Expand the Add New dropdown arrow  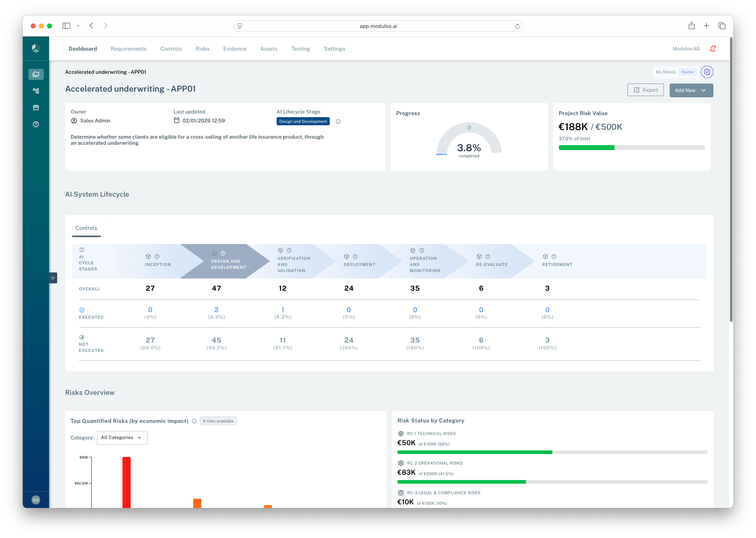[x=704, y=90]
